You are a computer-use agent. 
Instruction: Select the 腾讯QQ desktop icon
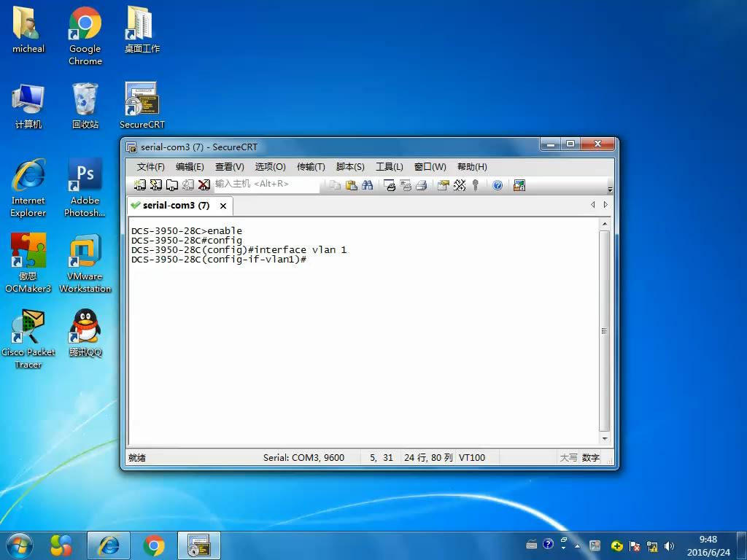[x=85, y=333]
